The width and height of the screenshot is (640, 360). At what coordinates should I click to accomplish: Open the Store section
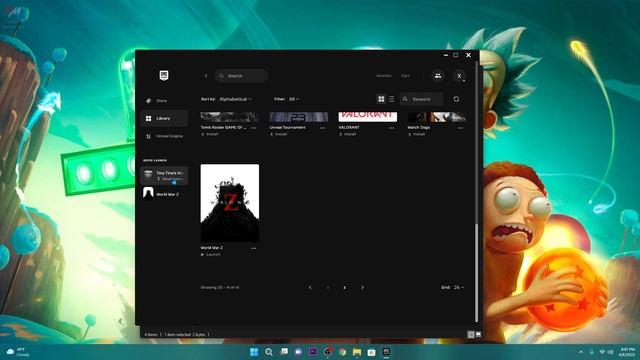164,101
